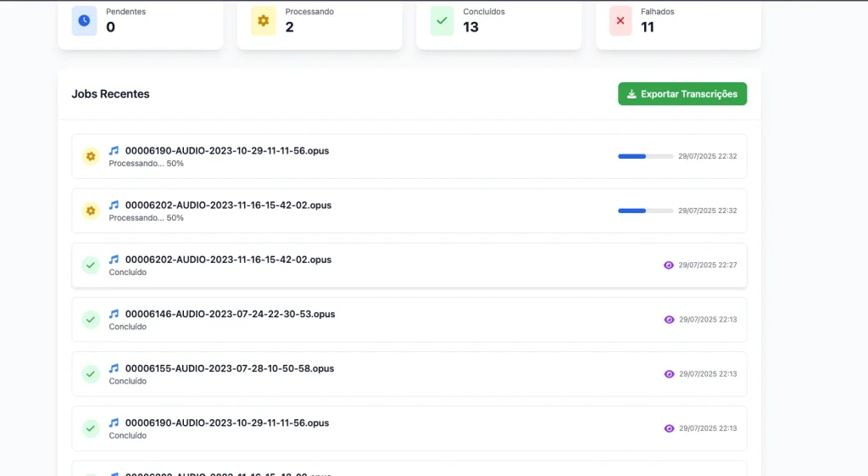Select 00006190-AUDIO-2023-10-29-11-11-56.opus in Concluído row
868x476 pixels.
point(227,423)
